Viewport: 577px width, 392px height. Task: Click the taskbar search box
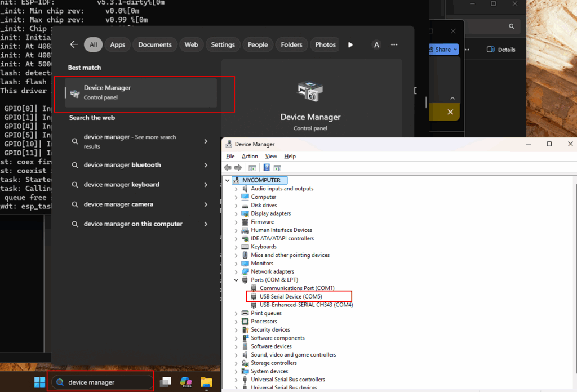click(101, 382)
